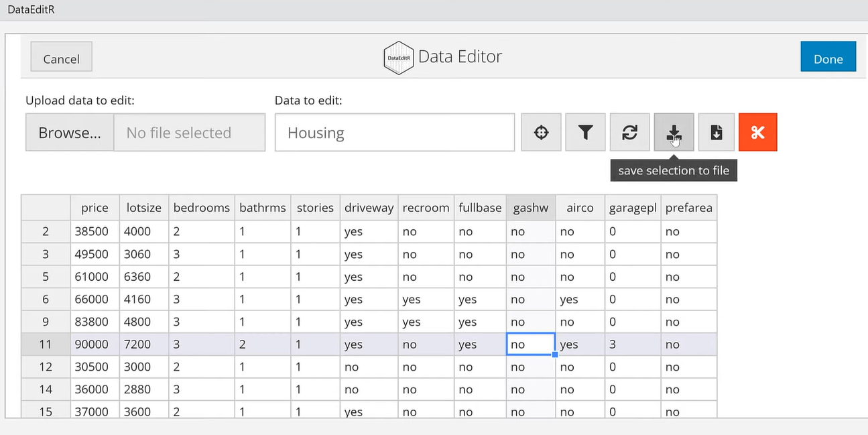Viewport: 868px width, 435px height.
Task: Select the gashw column header
Action: (x=531, y=208)
